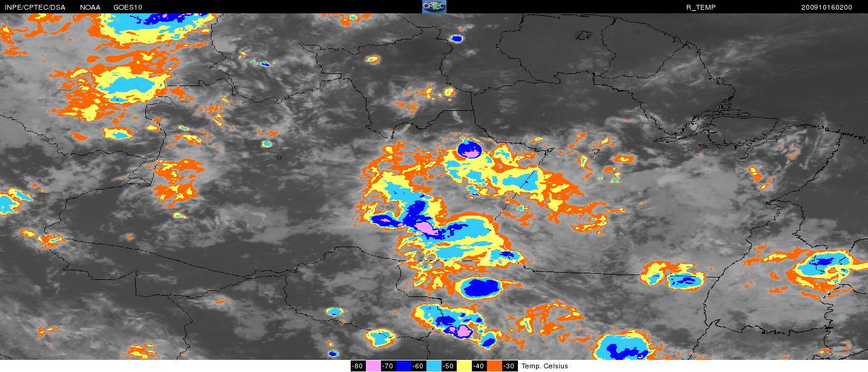
Task: Click the CPTEC logo in header
Action: [x=434, y=7]
